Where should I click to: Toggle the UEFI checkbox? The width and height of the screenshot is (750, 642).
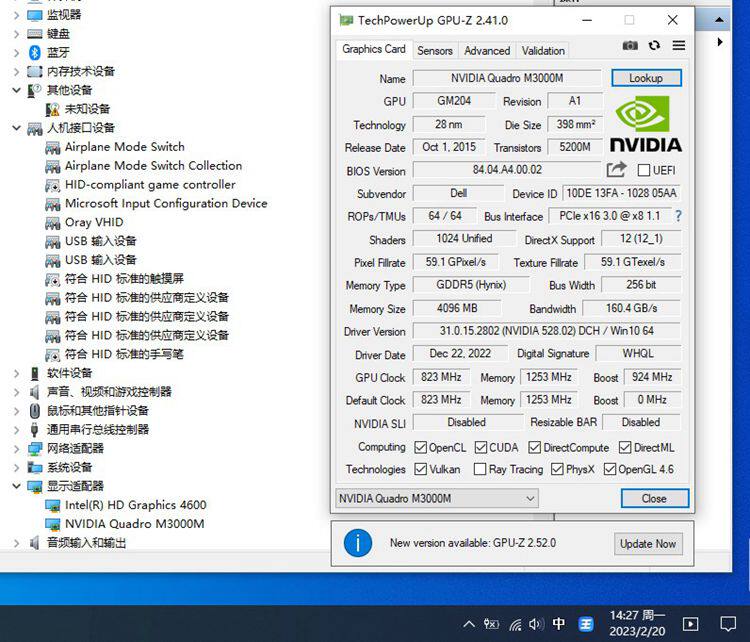pyautogui.click(x=644, y=170)
